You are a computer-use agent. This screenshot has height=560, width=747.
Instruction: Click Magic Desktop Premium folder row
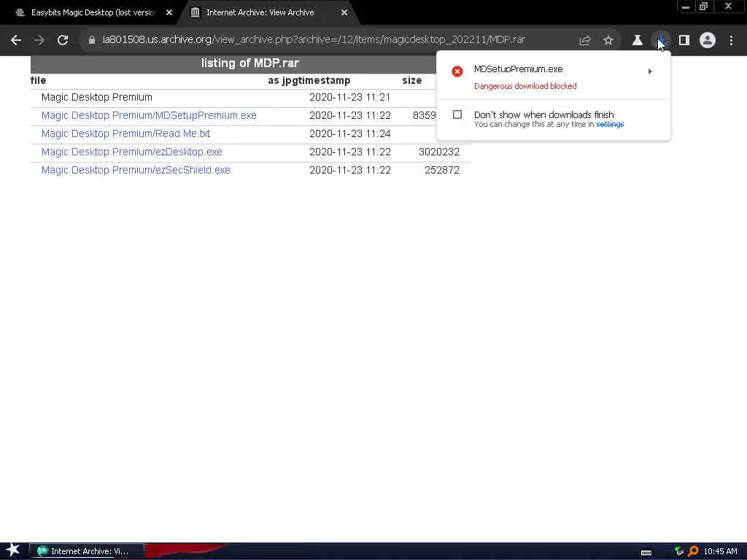[x=97, y=97]
